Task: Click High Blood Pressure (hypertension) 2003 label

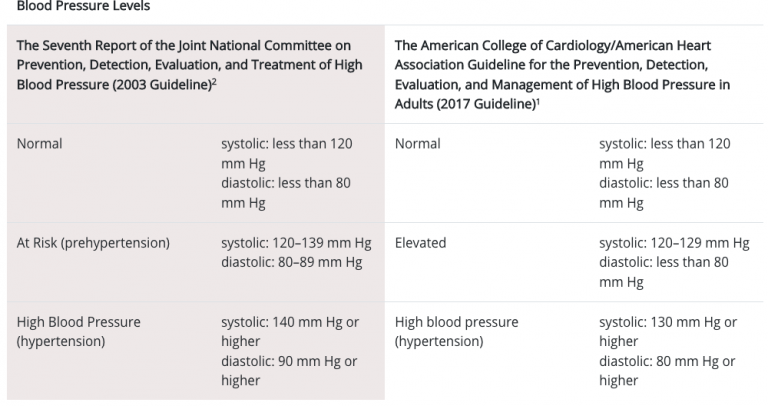Action: pyautogui.click(x=78, y=332)
